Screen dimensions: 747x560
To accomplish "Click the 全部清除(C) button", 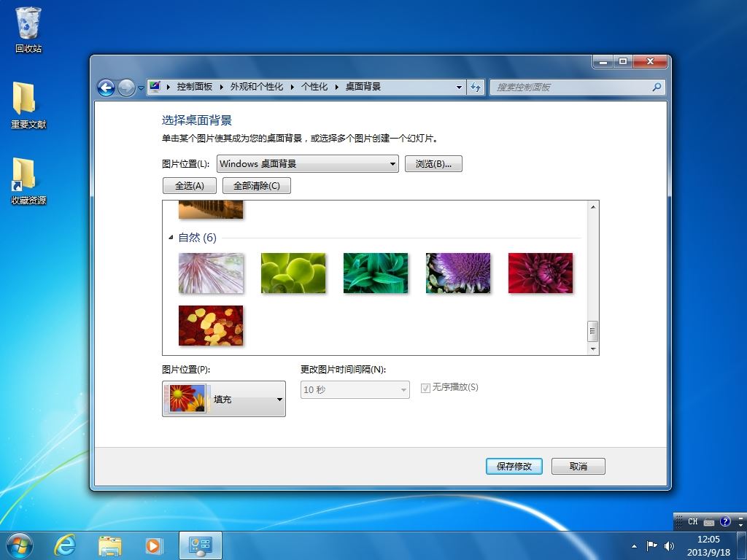I will (x=257, y=186).
